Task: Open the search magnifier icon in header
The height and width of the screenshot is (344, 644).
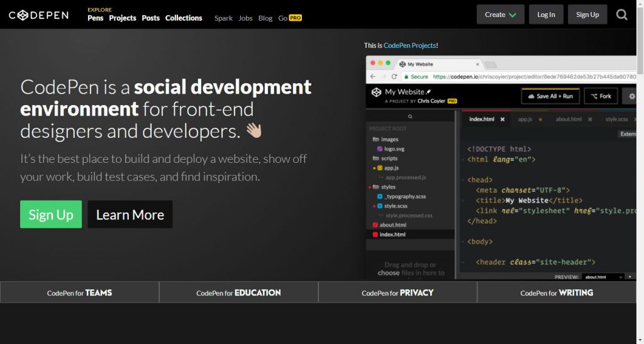Action: (622, 14)
